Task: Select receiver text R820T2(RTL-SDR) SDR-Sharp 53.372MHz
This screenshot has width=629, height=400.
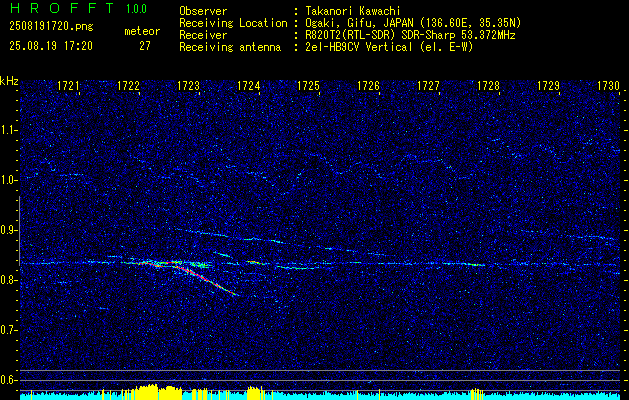Action: pyautogui.click(x=410, y=35)
